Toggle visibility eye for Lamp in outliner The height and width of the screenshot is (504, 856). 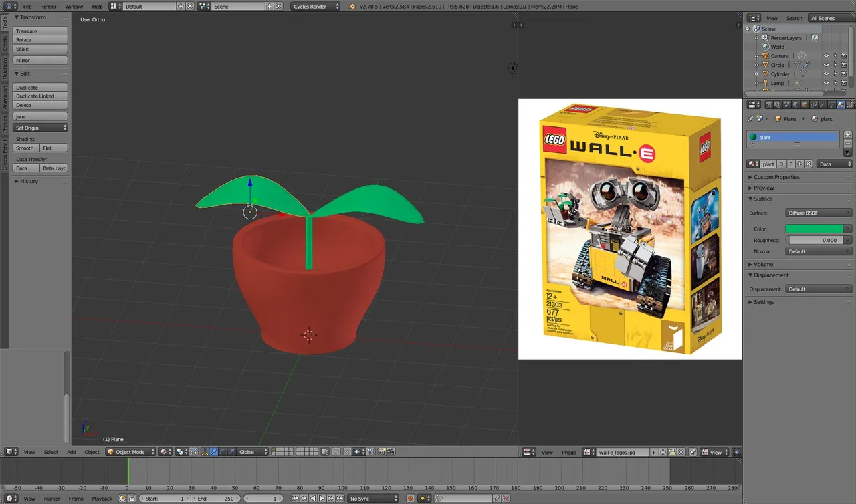click(x=826, y=83)
